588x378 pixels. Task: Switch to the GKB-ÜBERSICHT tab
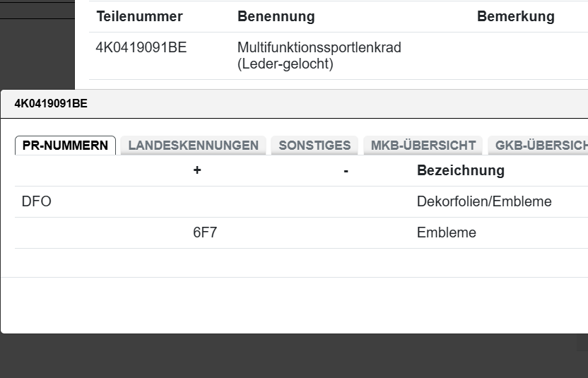pos(540,146)
